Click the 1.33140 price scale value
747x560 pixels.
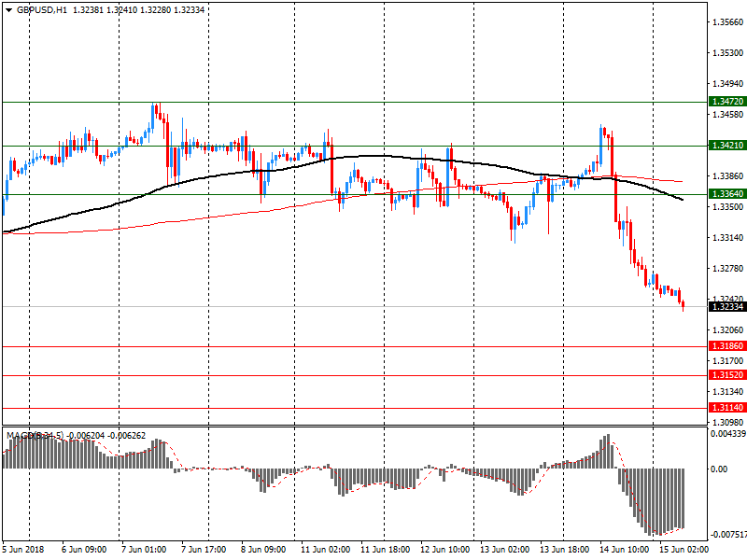(x=727, y=238)
